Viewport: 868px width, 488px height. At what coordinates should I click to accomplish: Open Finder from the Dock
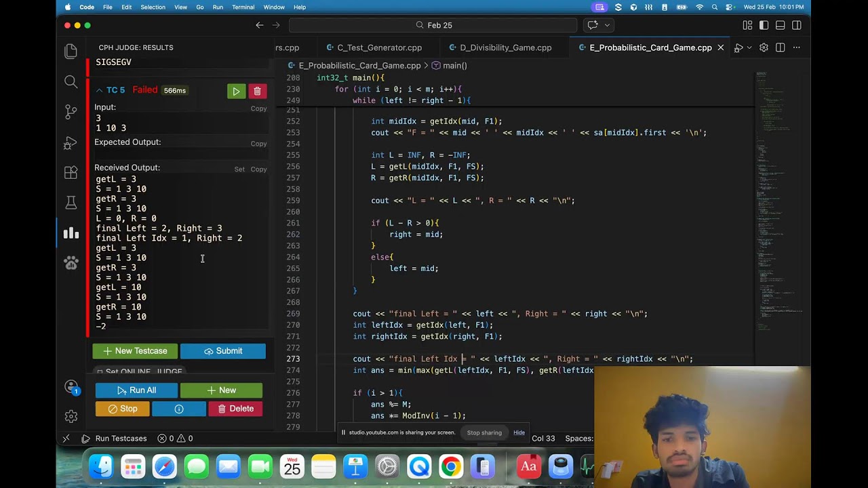coord(102,467)
